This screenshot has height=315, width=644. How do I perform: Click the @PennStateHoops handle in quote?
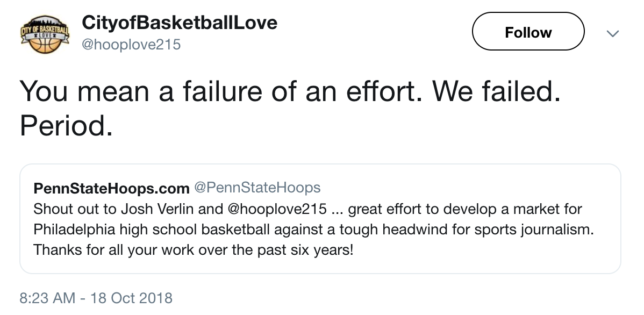pyautogui.click(x=257, y=188)
